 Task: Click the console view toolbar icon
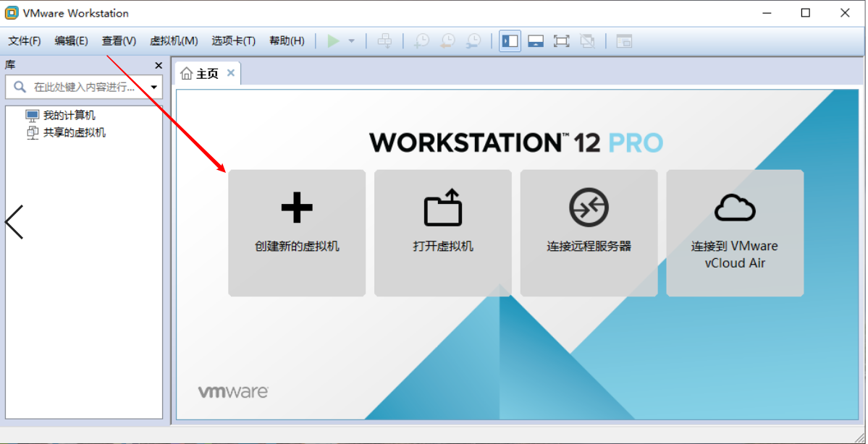[625, 41]
